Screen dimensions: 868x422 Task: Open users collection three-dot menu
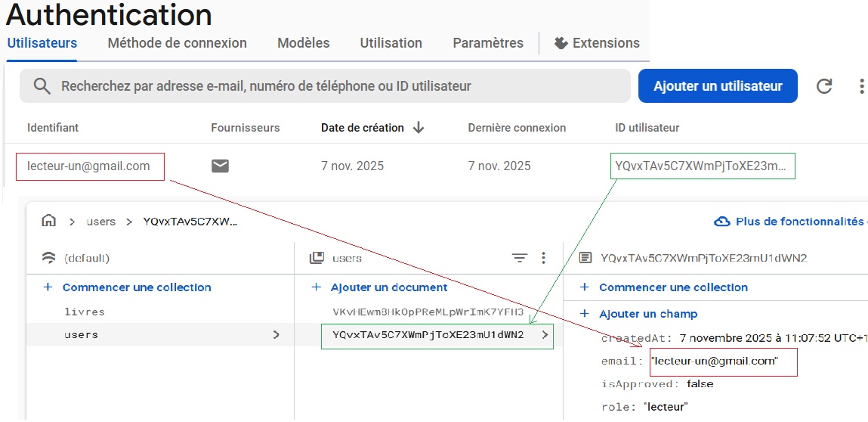543,259
